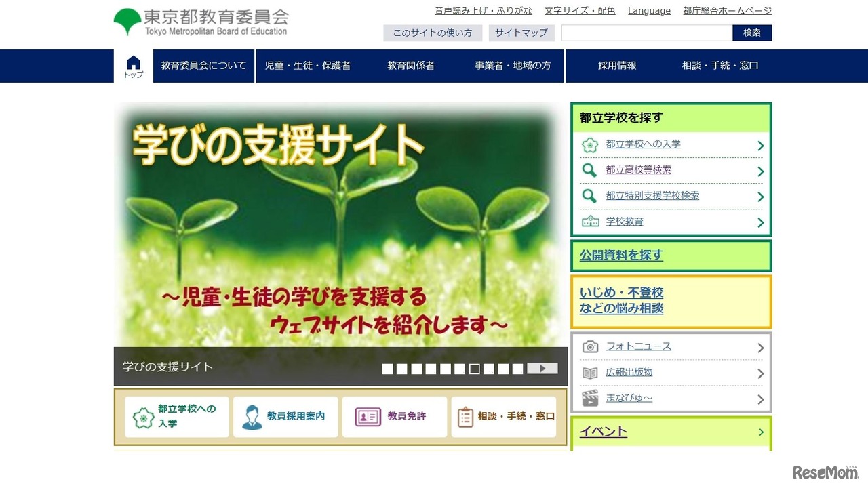
Task: Click the open book icon for 広報出版物
Action: (x=590, y=373)
